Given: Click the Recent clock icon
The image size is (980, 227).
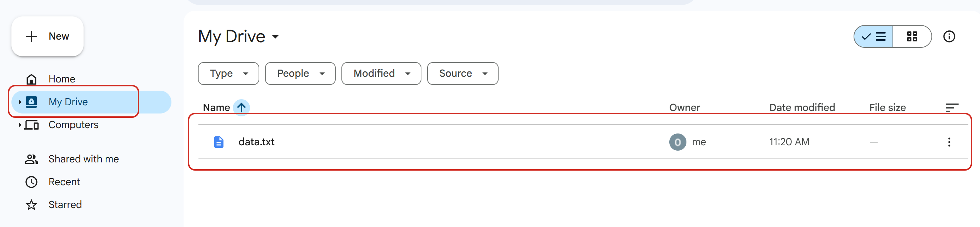Looking at the screenshot, I should pyautogui.click(x=31, y=182).
